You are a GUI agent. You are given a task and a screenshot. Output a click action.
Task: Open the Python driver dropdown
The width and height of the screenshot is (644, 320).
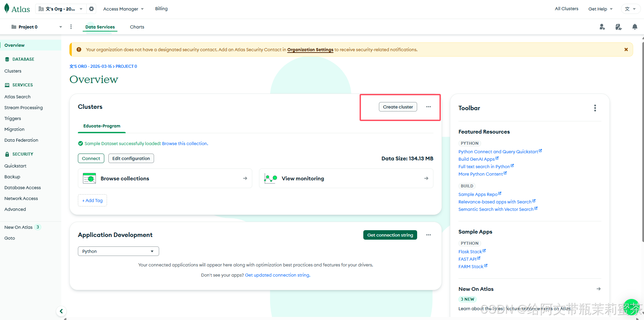click(118, 251)
